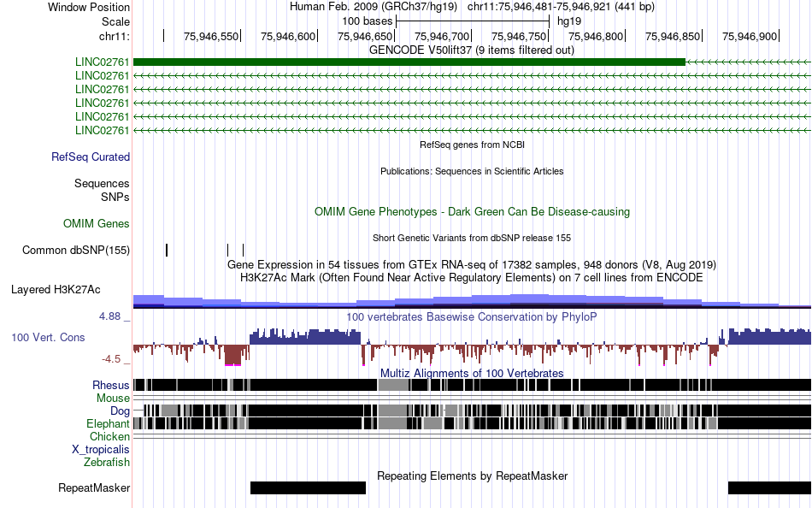
Task: Click the right RepeatMasker black block
Action: [769, 487]
